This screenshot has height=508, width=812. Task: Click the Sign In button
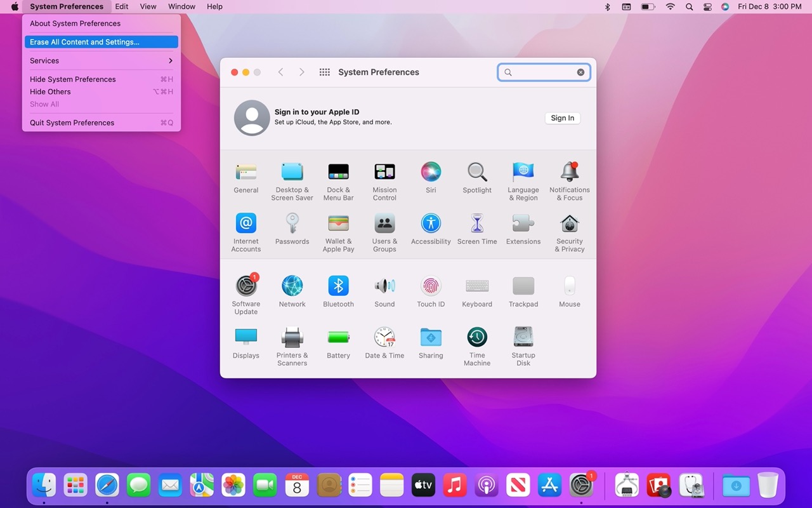click(563, 118)
